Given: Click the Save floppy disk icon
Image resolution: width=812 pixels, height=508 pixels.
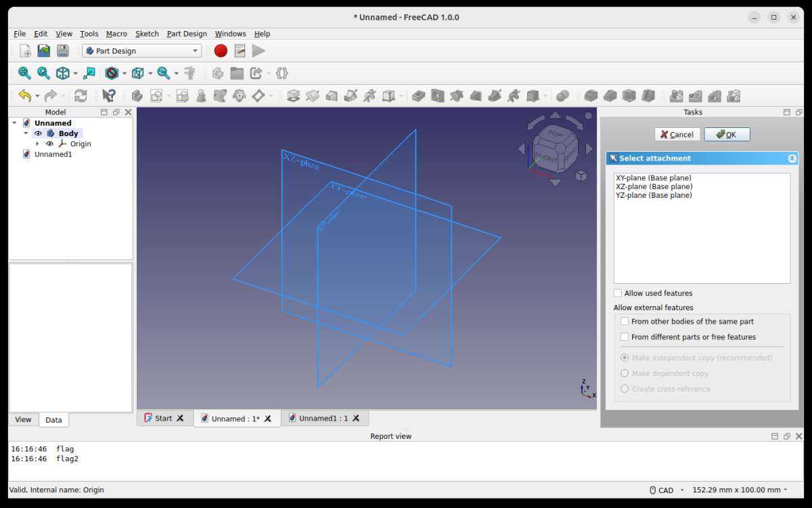Looking at the screenshot, I should 63,51.
